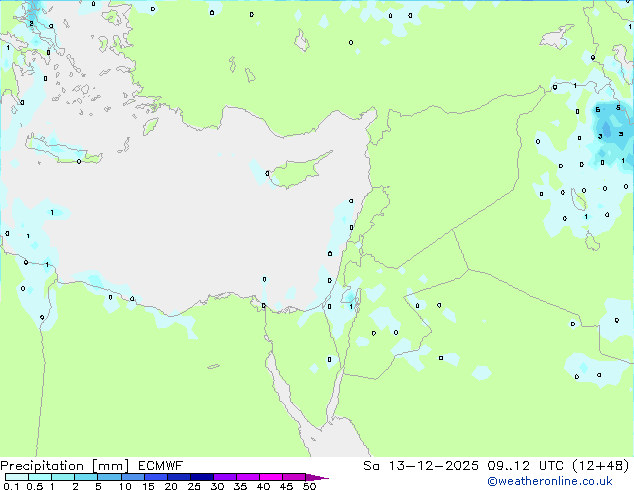This screenshot has height=490, width=634.
Task: Click the date "Sa 13-12-2025"
Action: 421,466
